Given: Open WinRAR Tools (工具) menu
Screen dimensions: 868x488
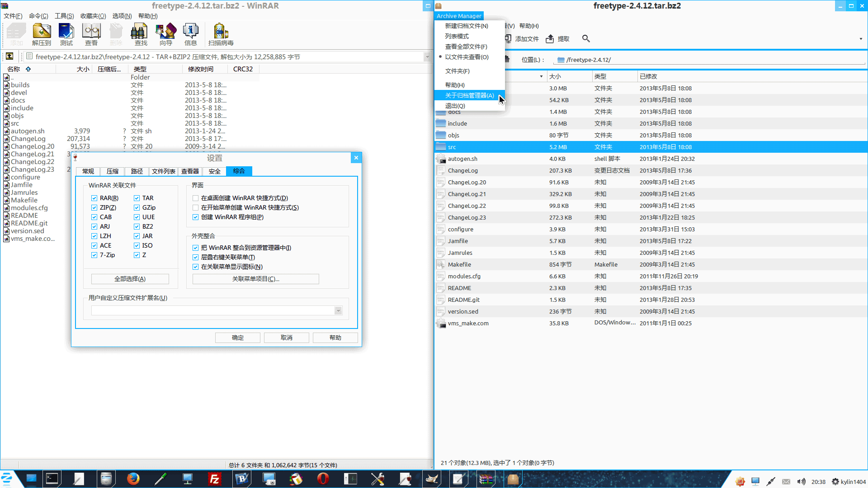Looking at the screenshot, I should pos(64,16).
